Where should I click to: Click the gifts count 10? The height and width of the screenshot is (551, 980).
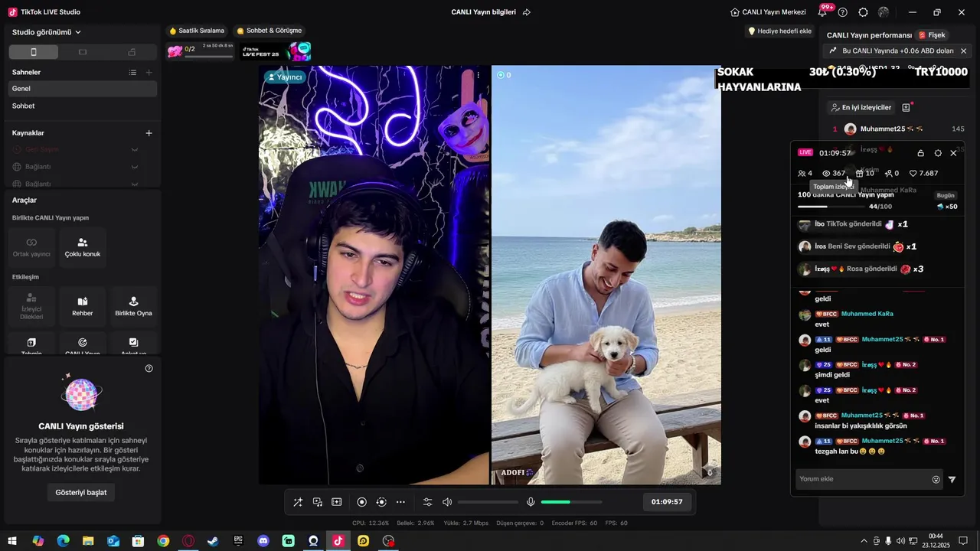pos(865,174)
